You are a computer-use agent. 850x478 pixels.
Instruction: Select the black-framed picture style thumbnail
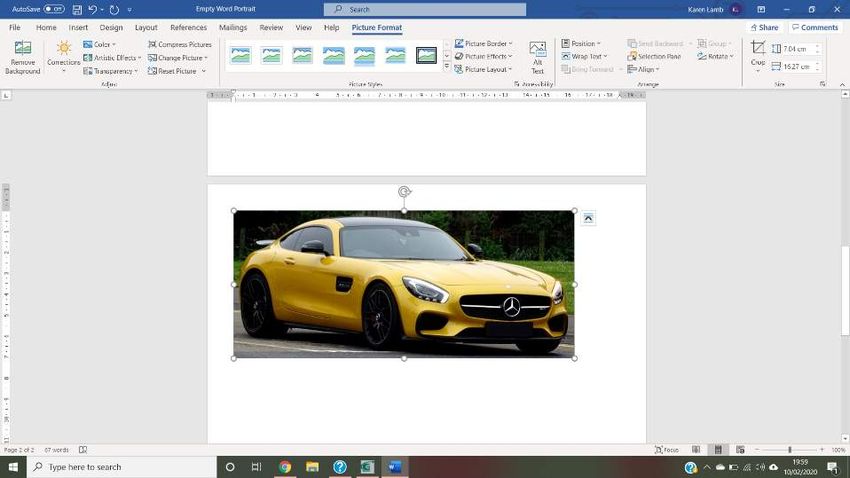pyautogui.click(x=426, y=55)
